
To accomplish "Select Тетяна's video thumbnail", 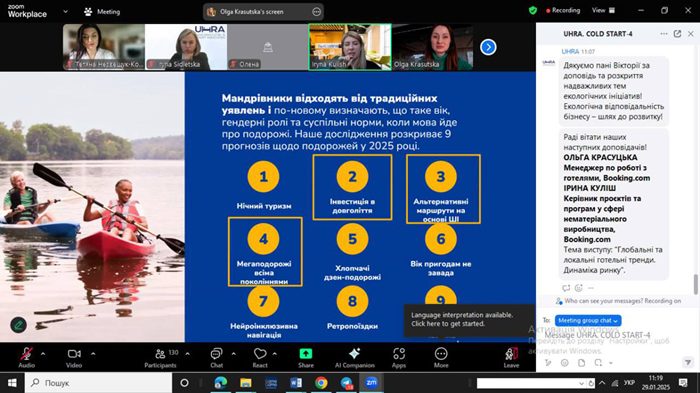I will click(x=104, y=47).
